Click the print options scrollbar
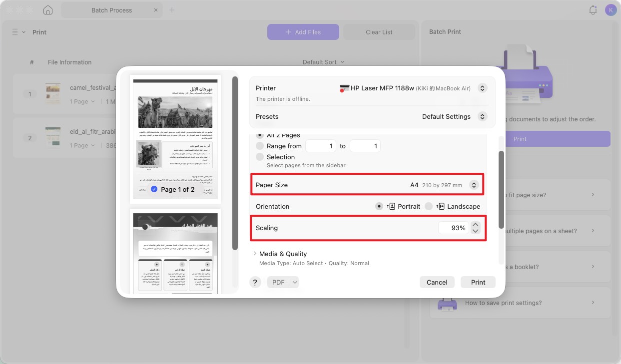This screenshot has height=364, width=621. [501, 190]
